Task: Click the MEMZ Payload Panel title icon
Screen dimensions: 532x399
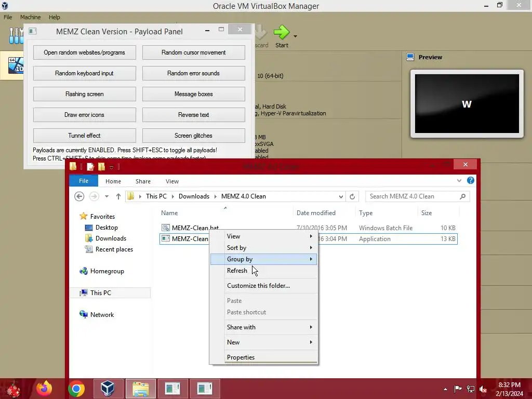Action: click(33, 31)
